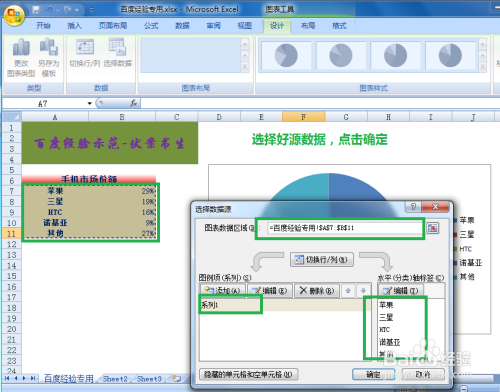Click the Save icon in quick access toolbar
This screenshot has width=500, height=392.
pyautogui.click(x=36, y=10)
